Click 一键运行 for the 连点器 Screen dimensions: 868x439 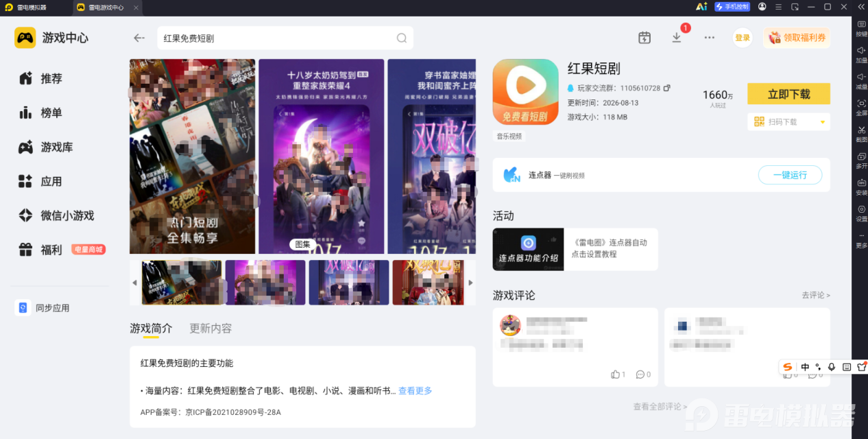[790, 175]
